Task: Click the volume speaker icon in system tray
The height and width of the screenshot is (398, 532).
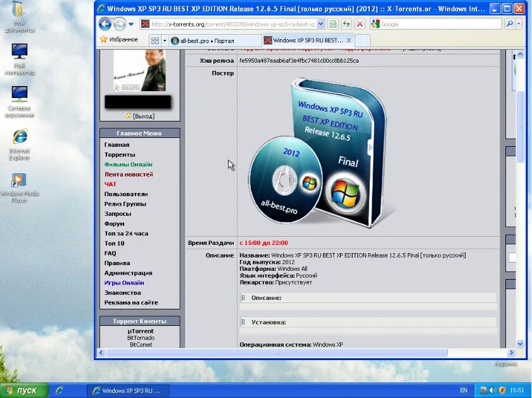Action: point(493,390)
